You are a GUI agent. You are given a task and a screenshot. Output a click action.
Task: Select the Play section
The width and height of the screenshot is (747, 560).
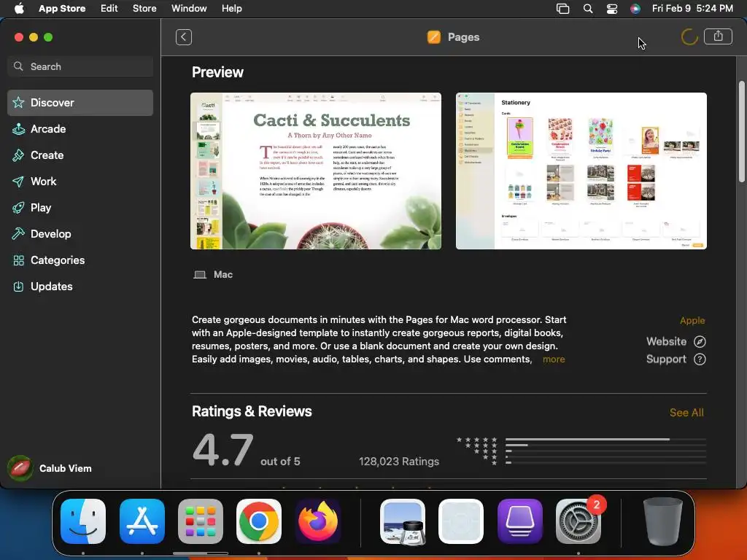tap(80, 208)
